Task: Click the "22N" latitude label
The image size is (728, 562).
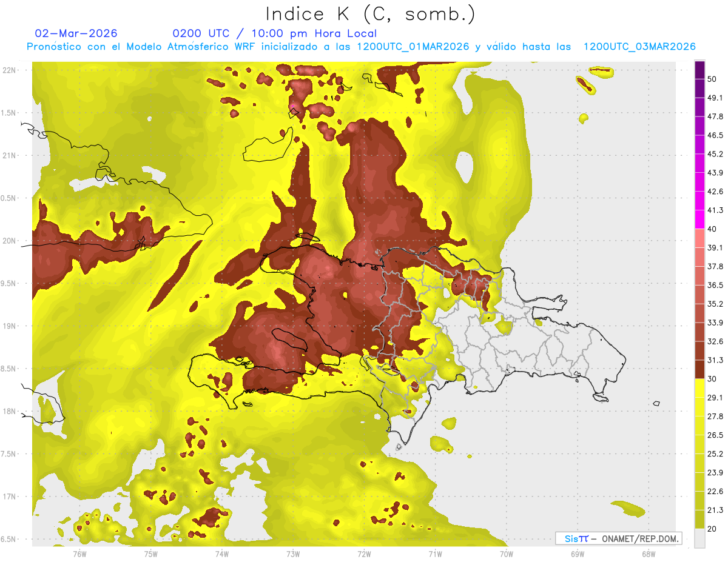Action: pyautogui.click(x=9, y=70)
